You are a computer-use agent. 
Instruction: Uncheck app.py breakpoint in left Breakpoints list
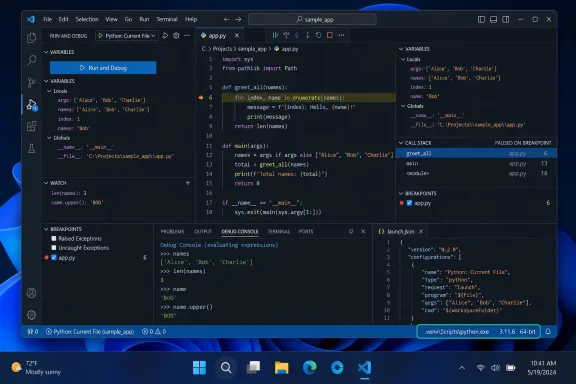pyautogui.click(x=54, y=258)
